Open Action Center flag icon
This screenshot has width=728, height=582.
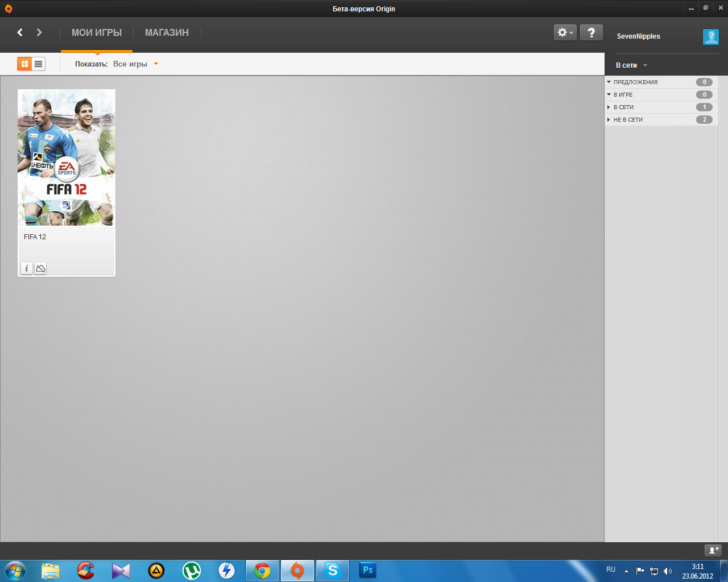point(640,571)
